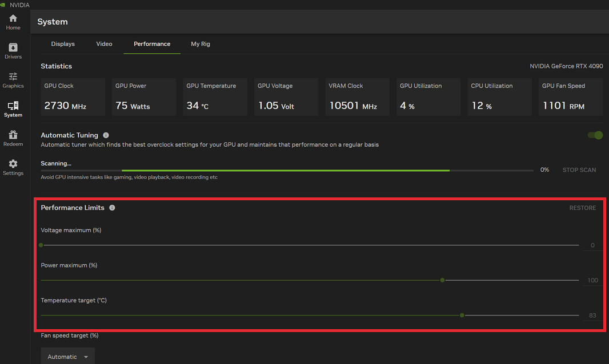Screen dimensions: 609x364
Task: Click the Statistics heading
Action: pyautogui.click(x=57, y=66)
